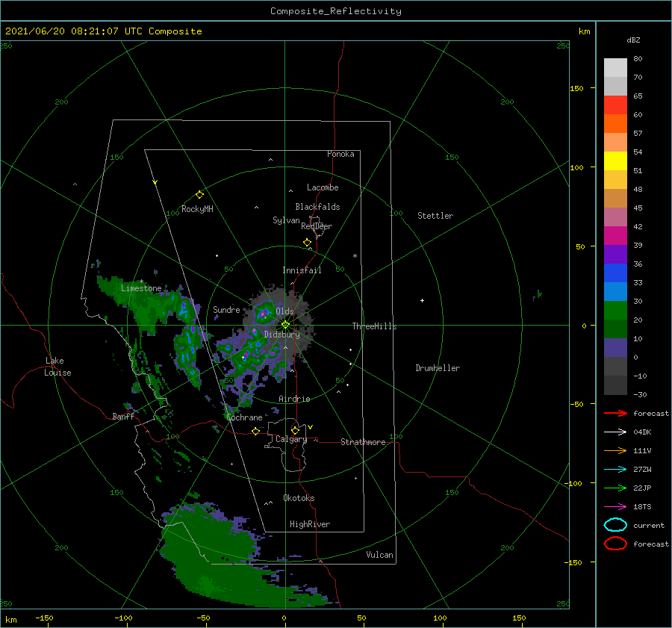Click the Banff city label
Viewport: 672px width, 628px height.
[123, 417]
